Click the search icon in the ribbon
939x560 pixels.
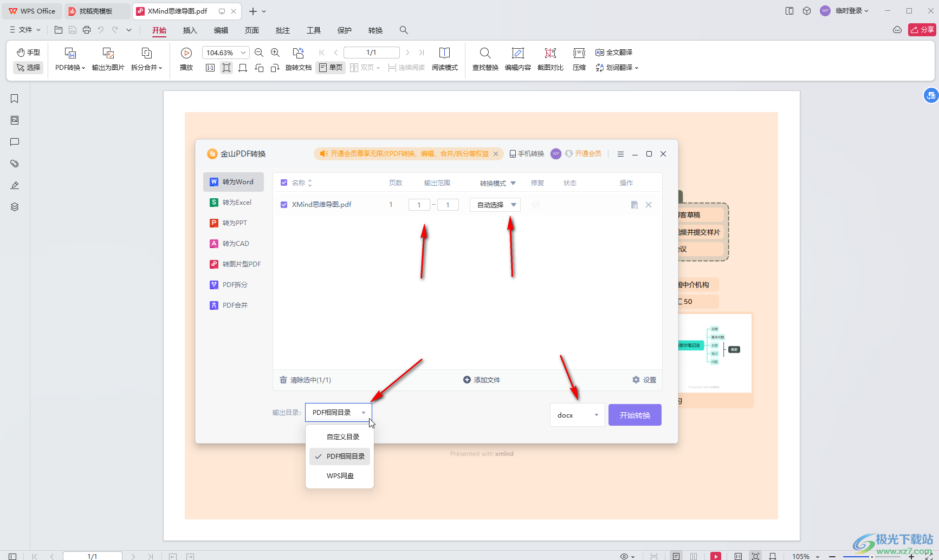[404, 30]
